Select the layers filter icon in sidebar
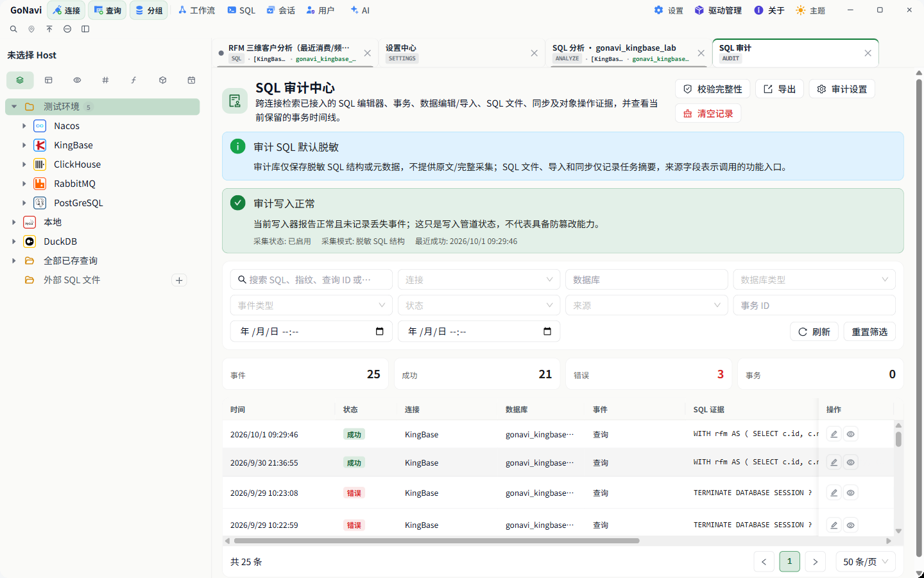 [20, 80]
